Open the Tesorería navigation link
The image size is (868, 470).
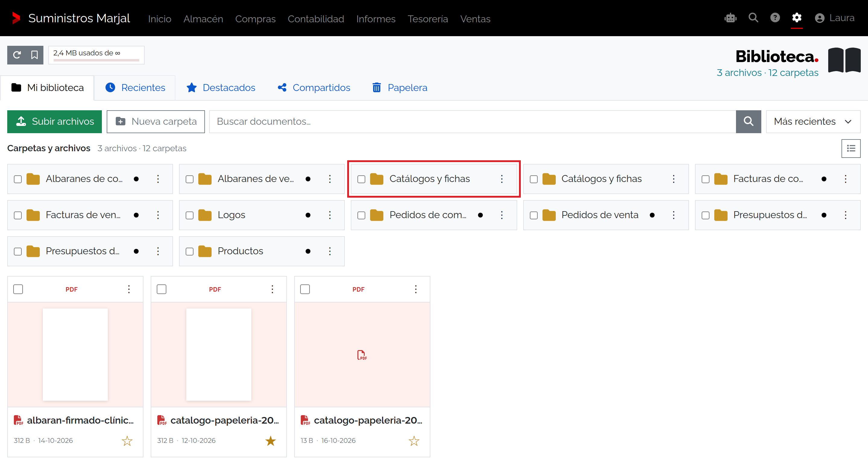tap(428, 19)
